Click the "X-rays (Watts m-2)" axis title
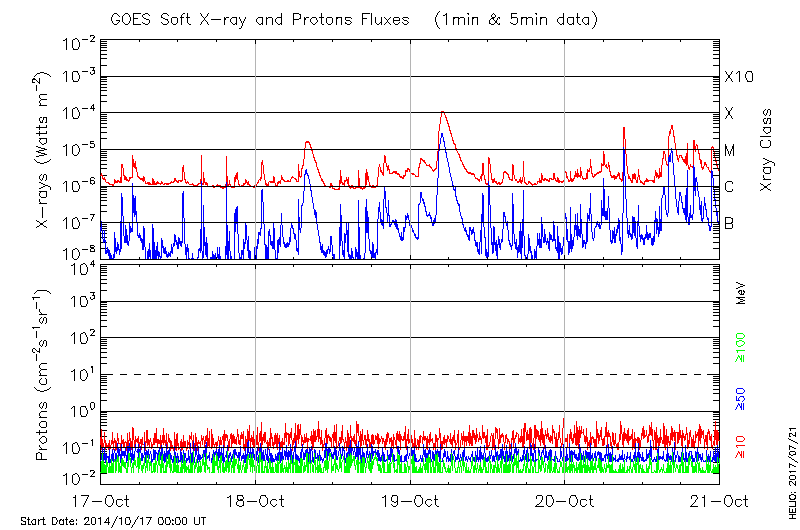Viewport: 800px width, 530px height. (44, 150)
